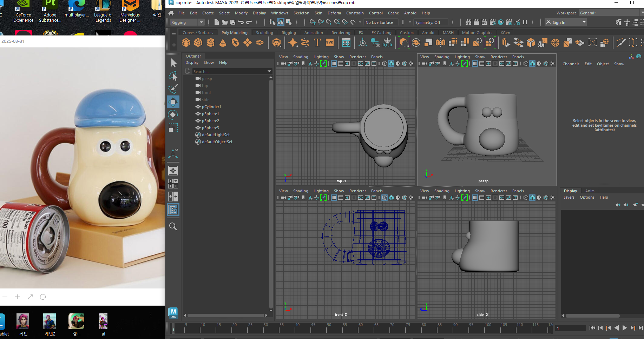The image size is (644, 339).
Task: Open Marvelous Designer desktop shortcut
Action: pos(130,12)
